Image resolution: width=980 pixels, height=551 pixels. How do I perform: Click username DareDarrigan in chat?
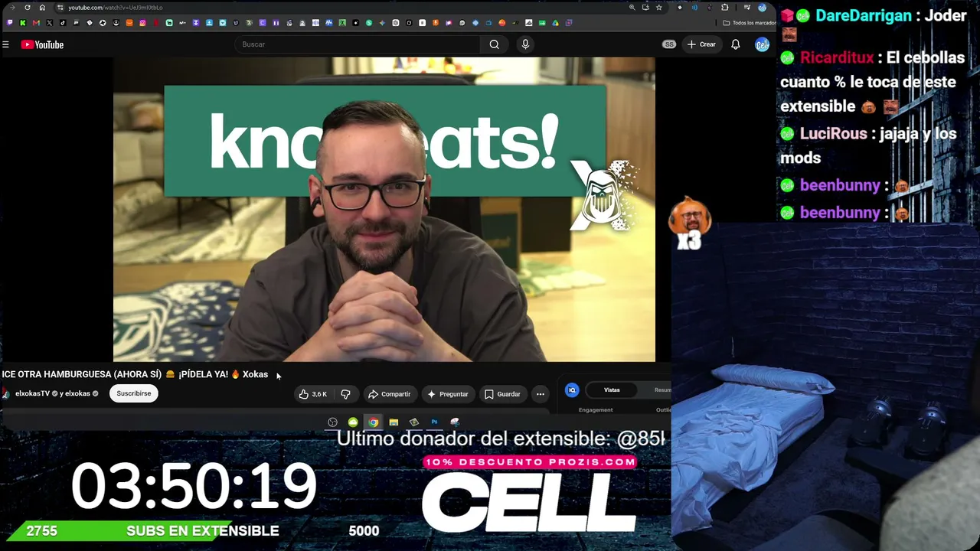coord(864,16)
